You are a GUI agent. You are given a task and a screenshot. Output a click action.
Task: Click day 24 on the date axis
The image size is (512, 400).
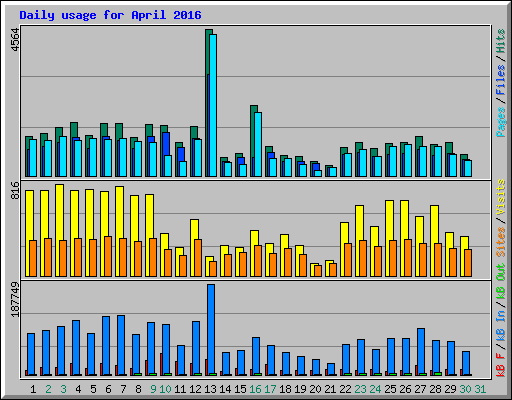point(375,389)
